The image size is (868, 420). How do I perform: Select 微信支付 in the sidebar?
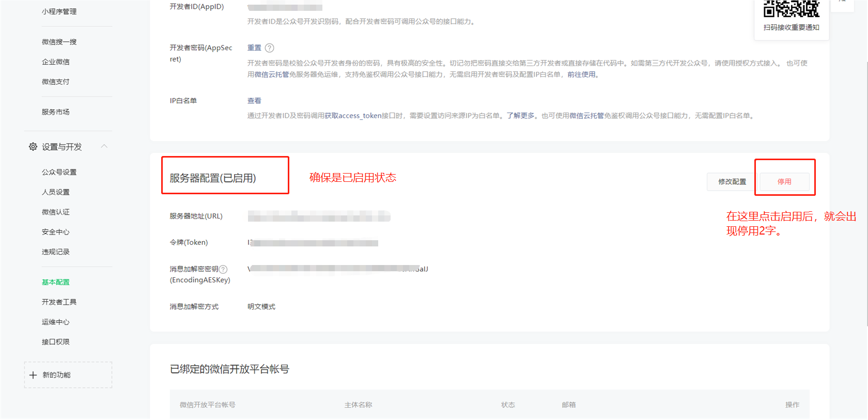[x=56, y=82]
